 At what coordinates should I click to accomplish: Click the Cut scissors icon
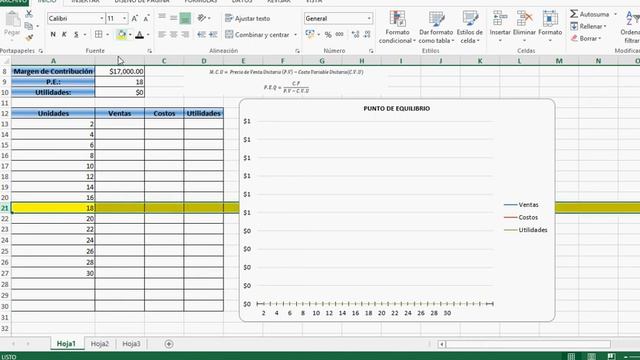29,14
